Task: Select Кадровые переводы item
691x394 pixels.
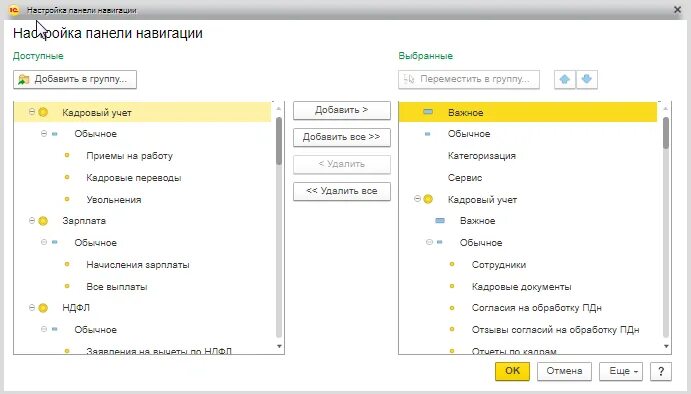Action: (134, 178)
